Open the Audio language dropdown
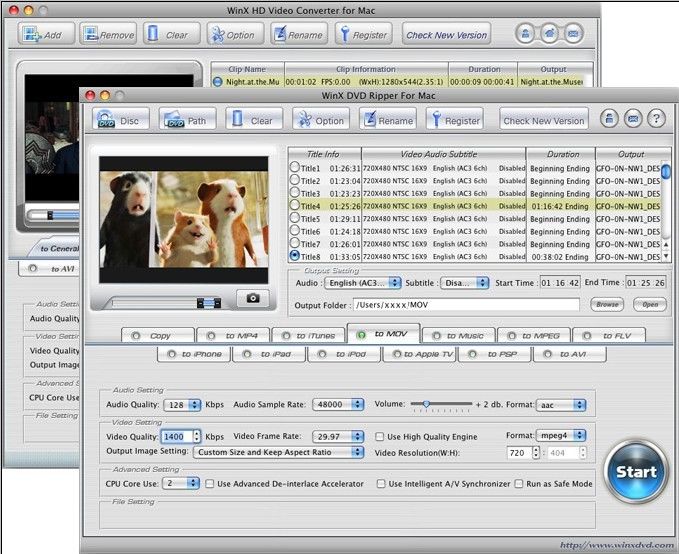This screenshot has width=679, height=554. [363, 283]
